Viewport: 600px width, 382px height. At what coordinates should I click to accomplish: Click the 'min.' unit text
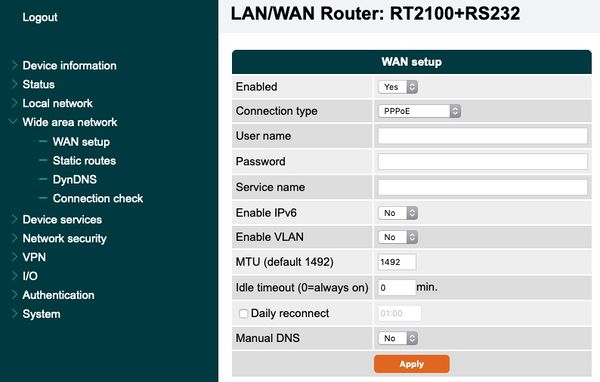click(427, 287)
